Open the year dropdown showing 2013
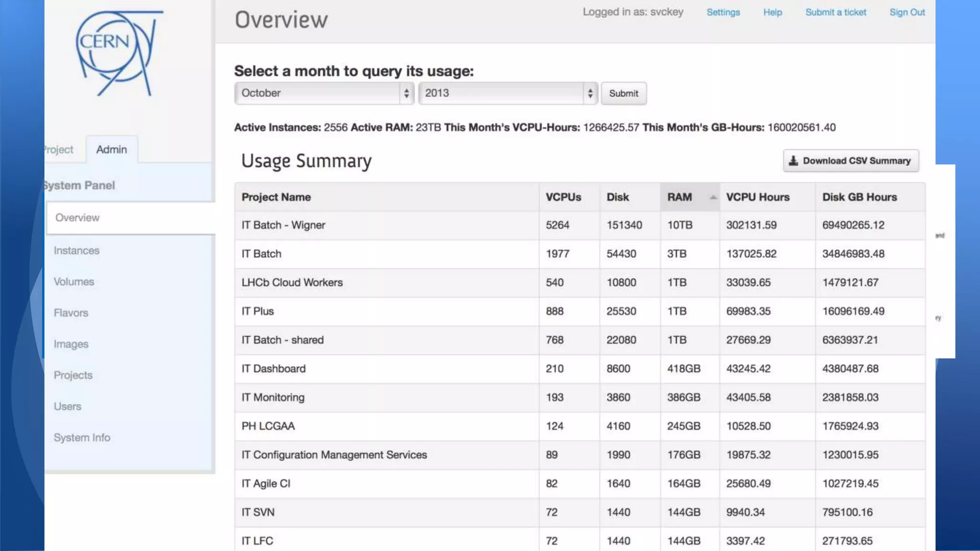Viewport: 980px width, 551px height. click(508, 93)
